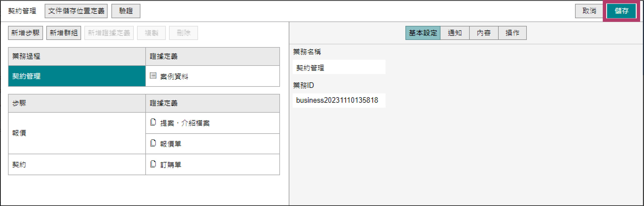The height and width of the screenshot is (206, 644).
Task: Select the 案例資料 evidence definition
Action: (x=174, y=77)
